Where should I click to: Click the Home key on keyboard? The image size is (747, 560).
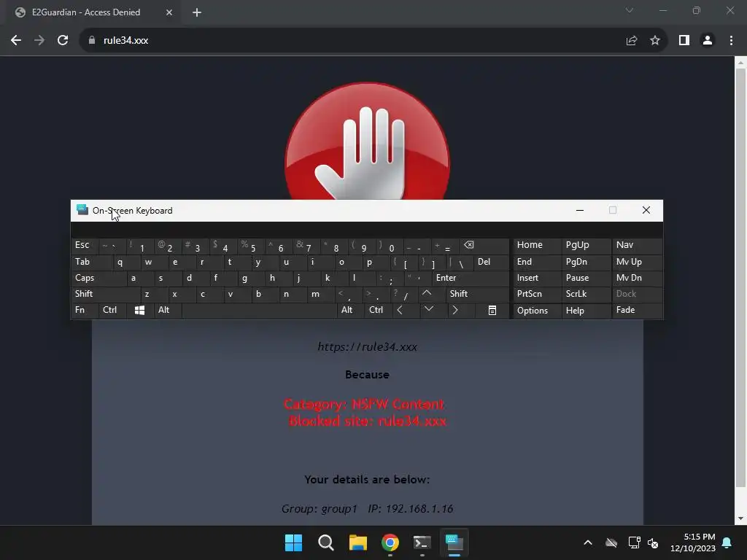537,245
